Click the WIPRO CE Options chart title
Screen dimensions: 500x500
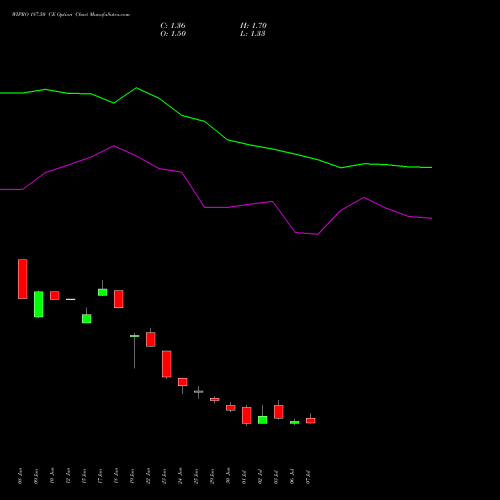[71, 15]
